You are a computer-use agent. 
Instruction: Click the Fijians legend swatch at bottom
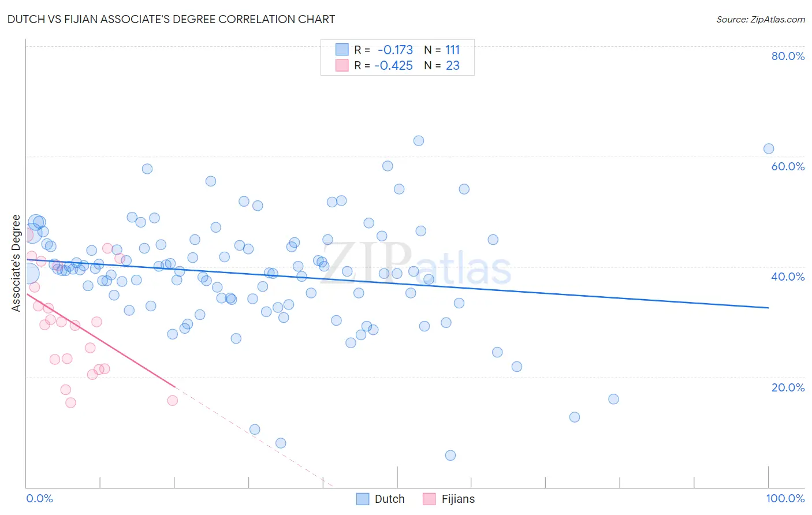[x=429, y=499]
